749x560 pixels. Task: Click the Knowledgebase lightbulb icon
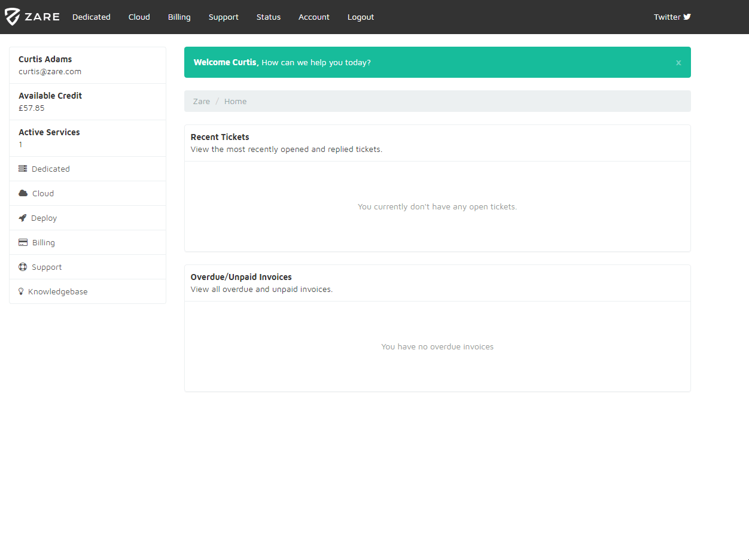[21, 291]
